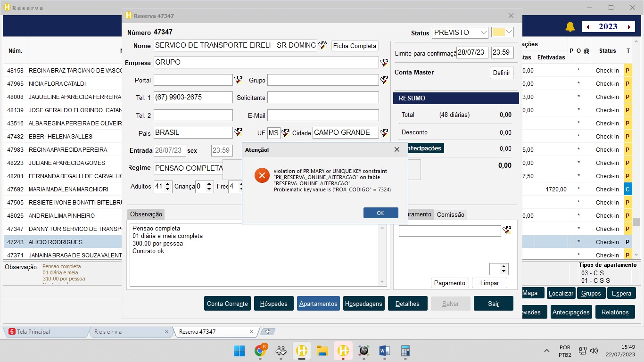Open Calculator from the Windows taskbar
Image resolution: width=644 pixels, height=362 pixels.
click(405, 351)
